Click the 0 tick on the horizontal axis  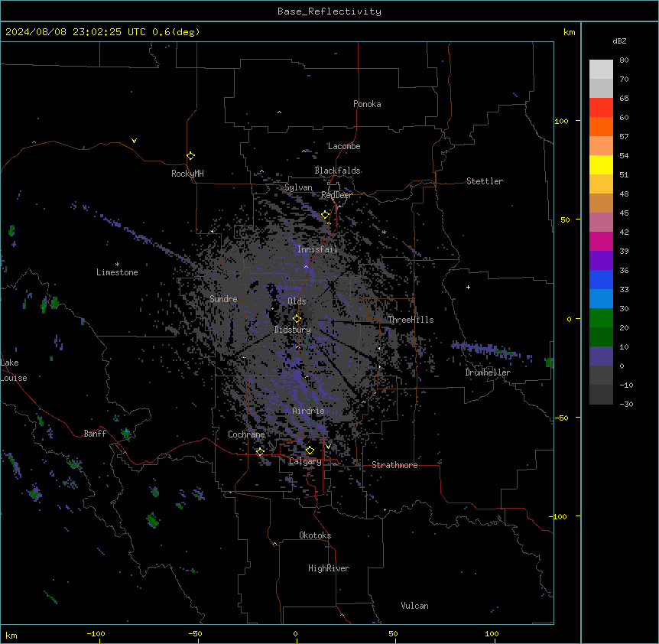click(x=295, y=633)
